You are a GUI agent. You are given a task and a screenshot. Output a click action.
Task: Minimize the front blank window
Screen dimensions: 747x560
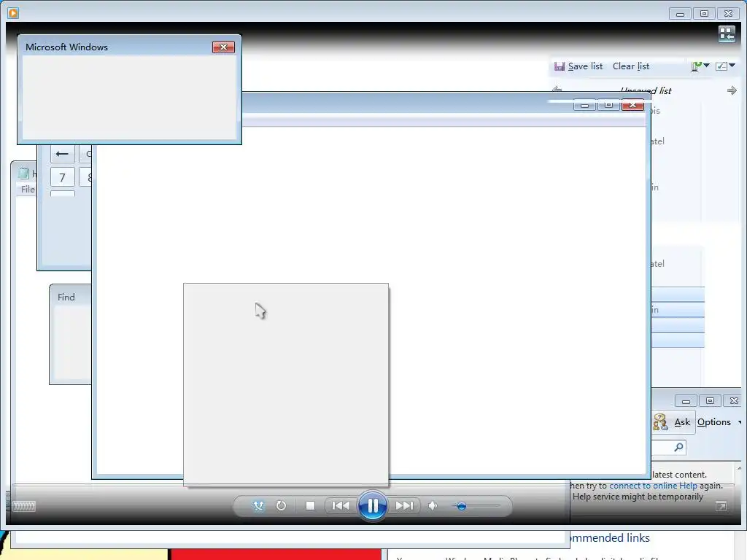coord(584,105)
